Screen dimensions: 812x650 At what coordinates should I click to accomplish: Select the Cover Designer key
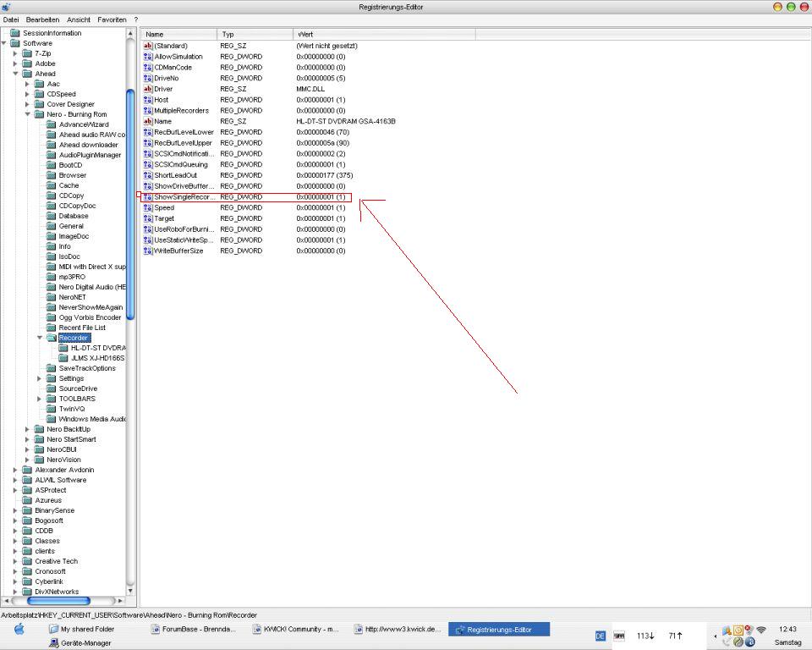click(x=70, y=104)
